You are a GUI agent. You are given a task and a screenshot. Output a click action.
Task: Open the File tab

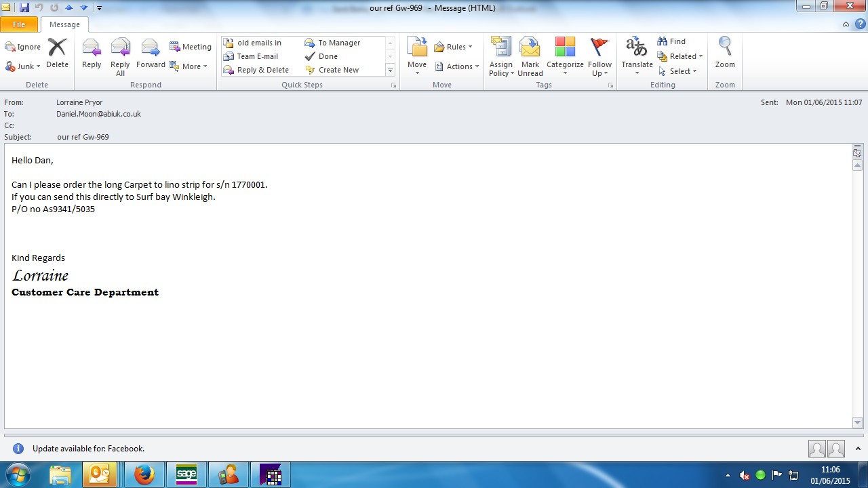coord(19,24)
